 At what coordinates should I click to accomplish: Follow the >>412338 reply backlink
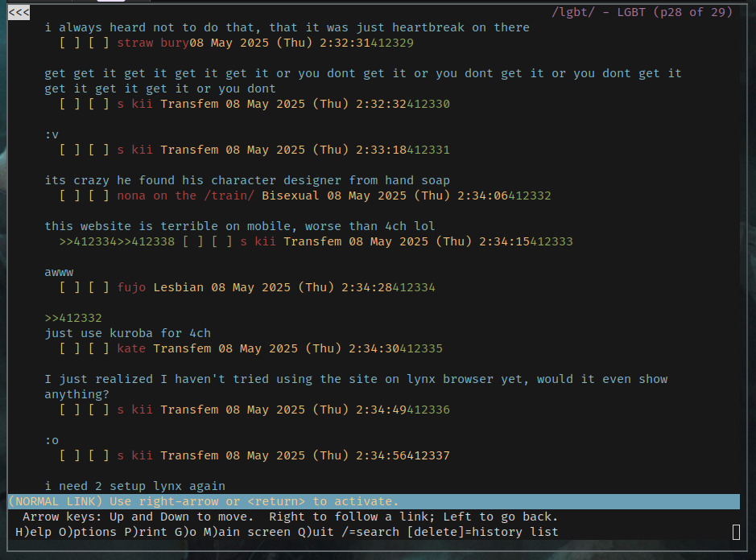[146, 241]
